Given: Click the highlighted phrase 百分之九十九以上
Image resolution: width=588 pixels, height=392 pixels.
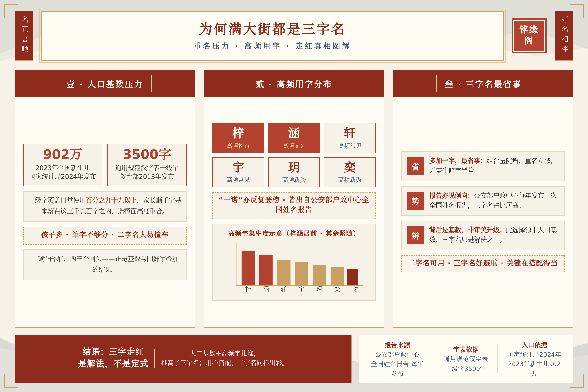Looking at the screenshot, I should (111, 200).
